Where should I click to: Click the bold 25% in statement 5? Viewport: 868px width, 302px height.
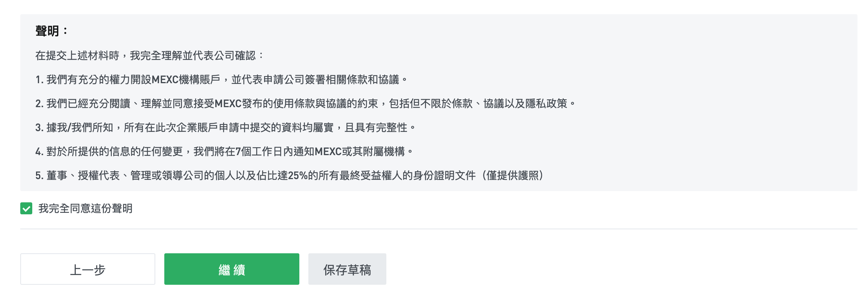coord(297,176)
